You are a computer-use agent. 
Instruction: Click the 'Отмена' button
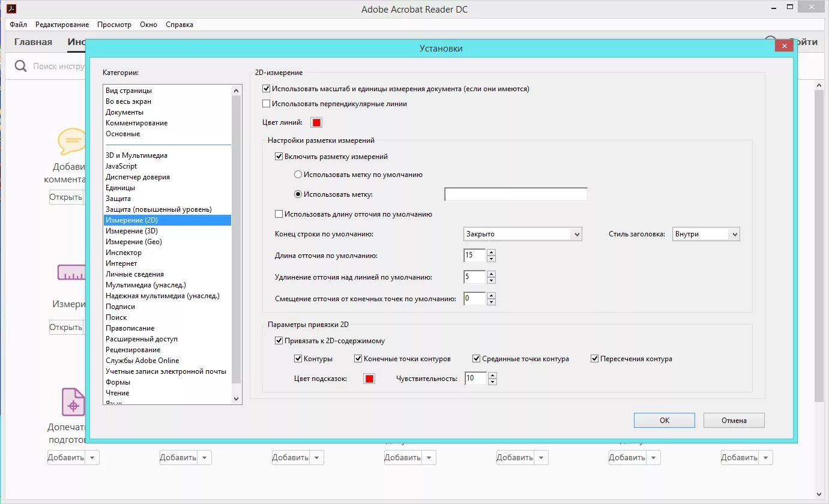pyautogui.click(x=734, y=421)
